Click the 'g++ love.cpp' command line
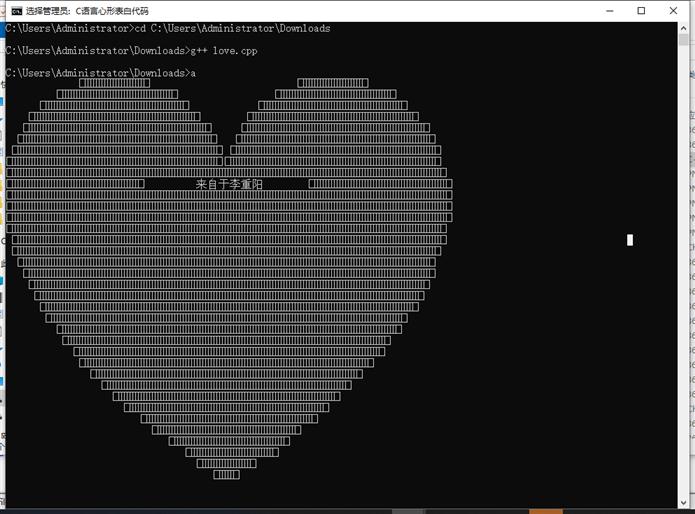The image size is (695, 514). pyautogui.click(x=132, y=51)
